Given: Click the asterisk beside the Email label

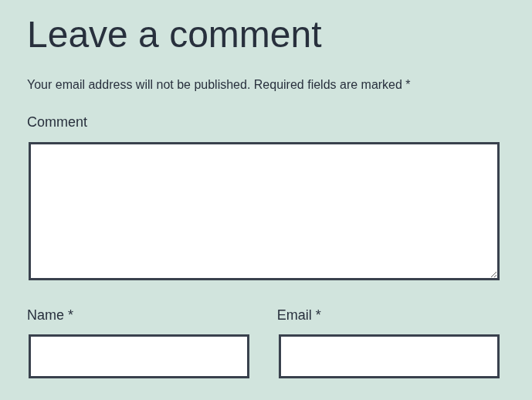Looking at the screenshot, I should [x=318, y=313].
